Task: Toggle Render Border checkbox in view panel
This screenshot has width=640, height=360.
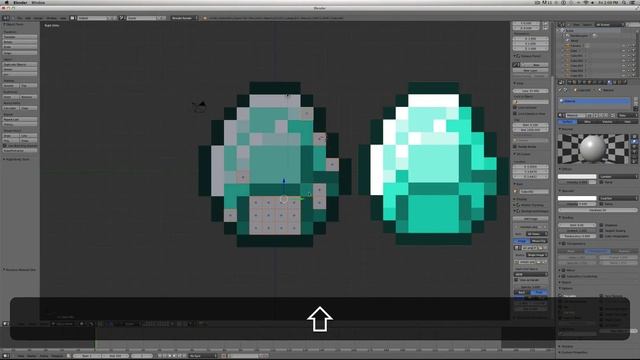Action: tap(516, 146)
